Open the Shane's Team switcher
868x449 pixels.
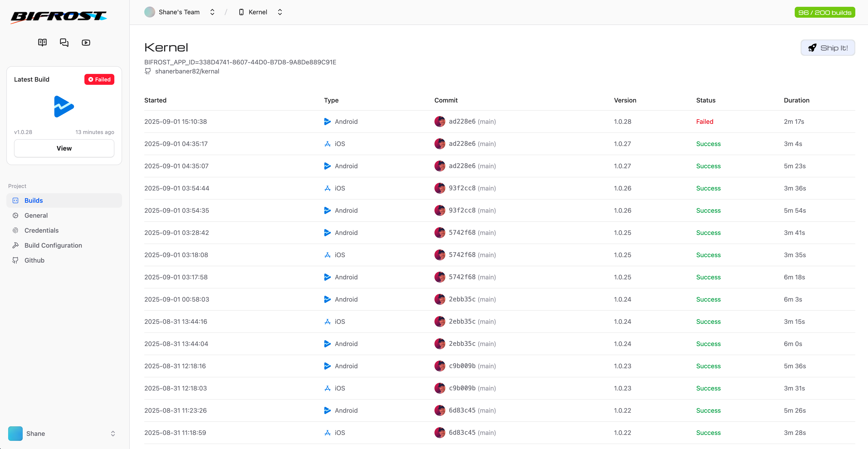(x=212, y=12)
